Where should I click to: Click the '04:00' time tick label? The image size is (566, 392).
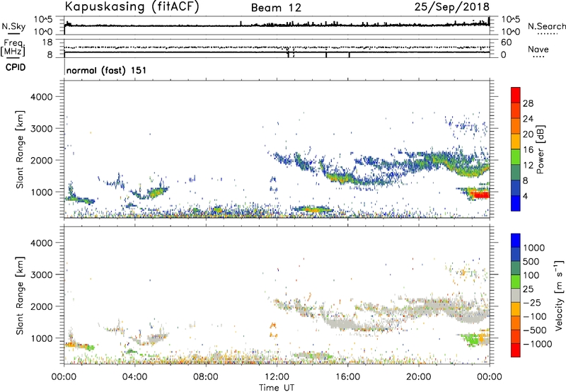(134, 377)
